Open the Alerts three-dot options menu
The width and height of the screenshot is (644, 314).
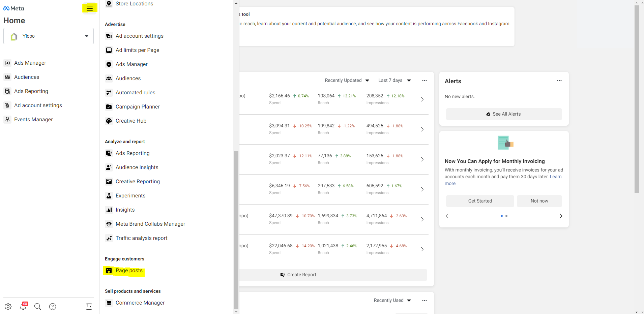click(559, 81)
